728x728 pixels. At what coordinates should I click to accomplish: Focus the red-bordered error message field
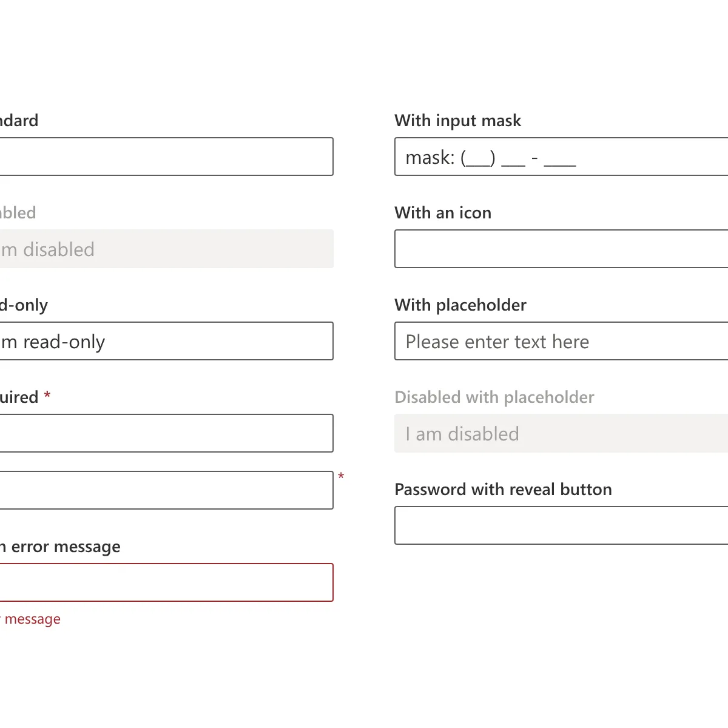pyautogui.click(x=166, y=582)
